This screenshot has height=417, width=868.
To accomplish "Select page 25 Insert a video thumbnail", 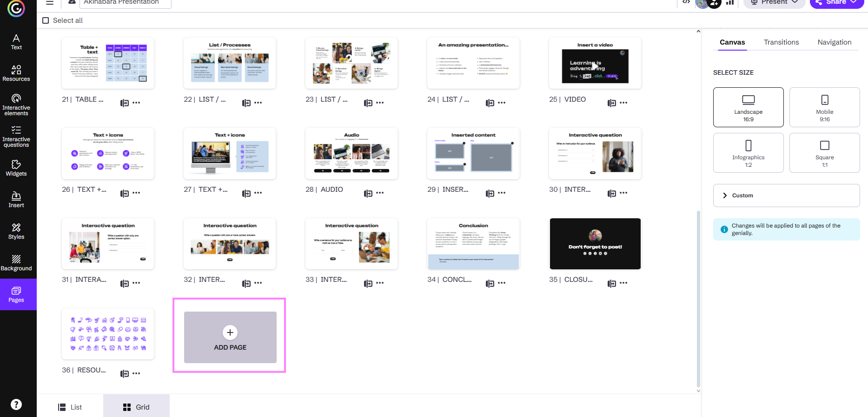I will coord(595,63).
